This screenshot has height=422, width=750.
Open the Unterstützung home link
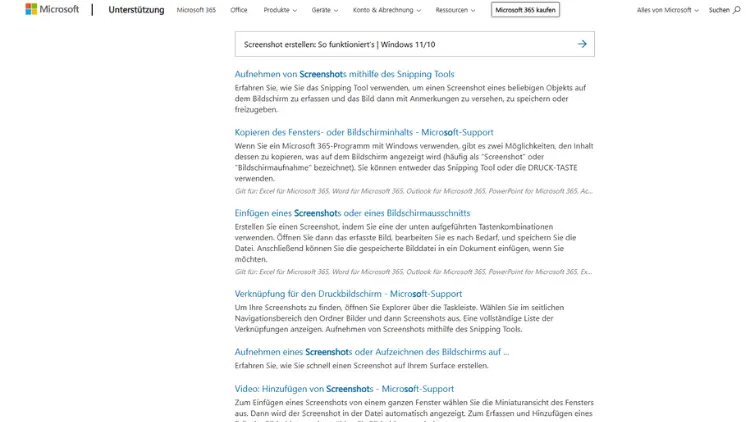click(136, 10)
